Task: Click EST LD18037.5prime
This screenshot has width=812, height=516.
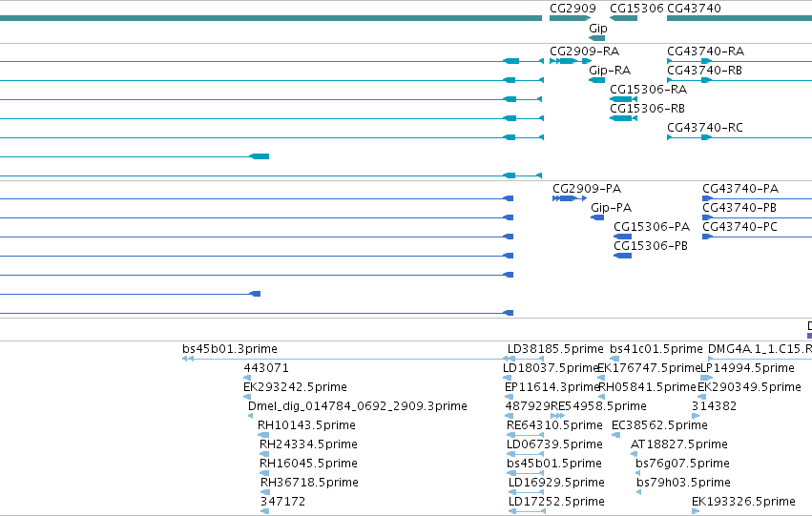Action: click(551, 368)
